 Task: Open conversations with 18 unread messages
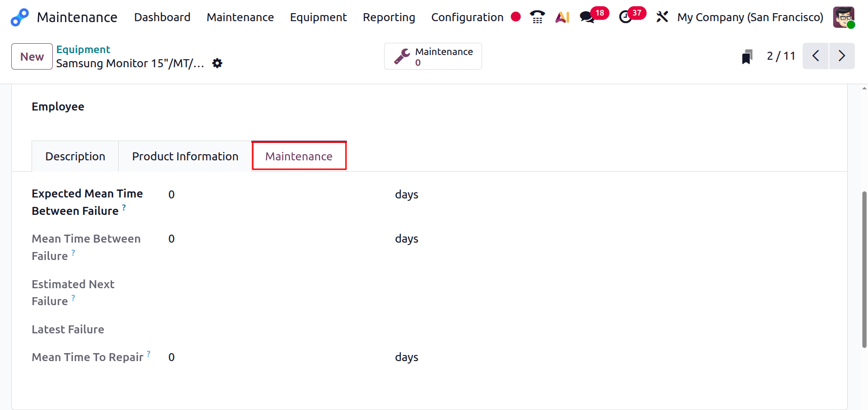tap(594, 16)
